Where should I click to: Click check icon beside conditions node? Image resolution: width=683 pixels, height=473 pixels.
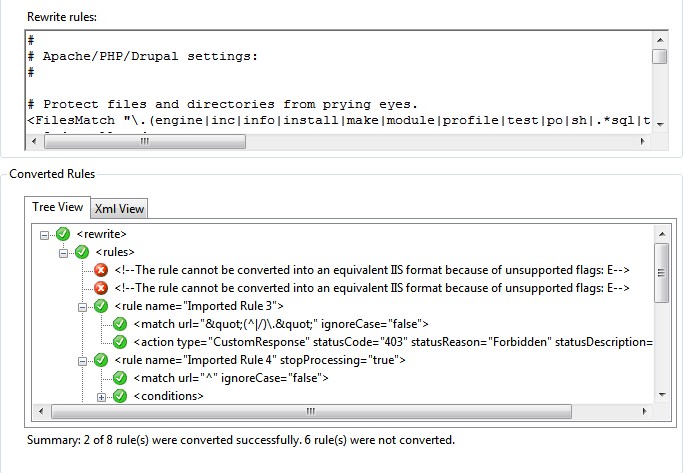pos(120,397)
